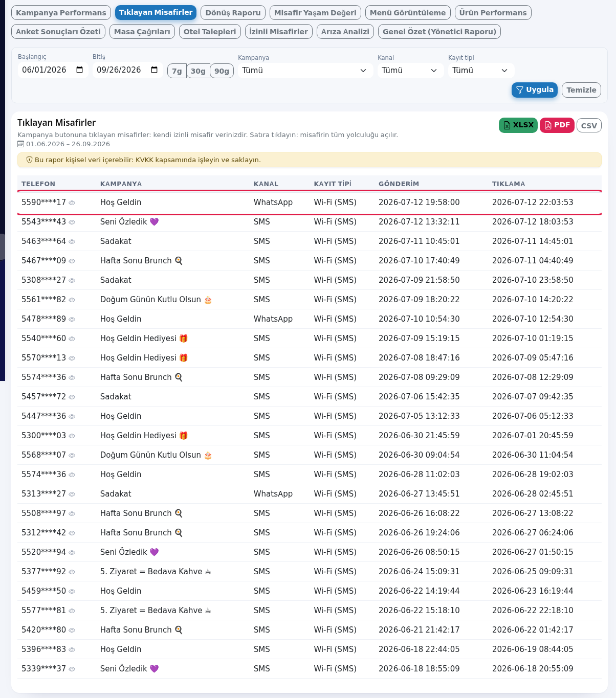Click eye icon next to 5300****03
616x698 pixels.
[x=72, y=436]
